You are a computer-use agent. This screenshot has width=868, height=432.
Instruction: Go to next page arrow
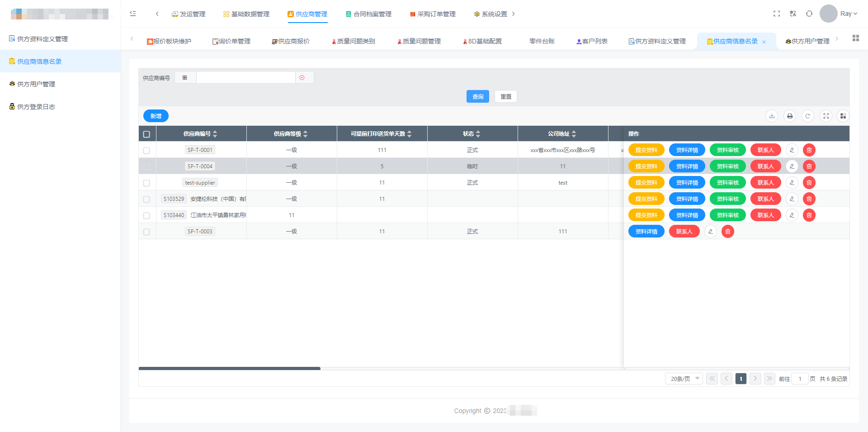(x=755, y=379)
